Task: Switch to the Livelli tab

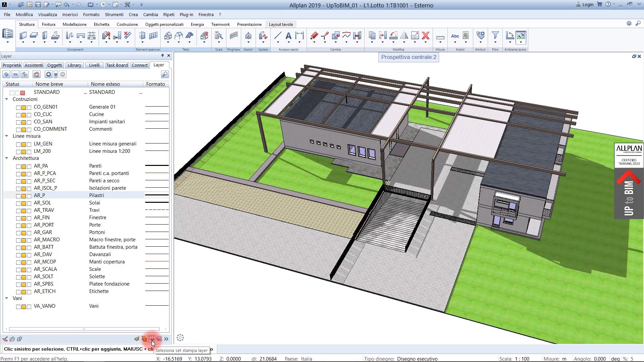Action: 94,65
